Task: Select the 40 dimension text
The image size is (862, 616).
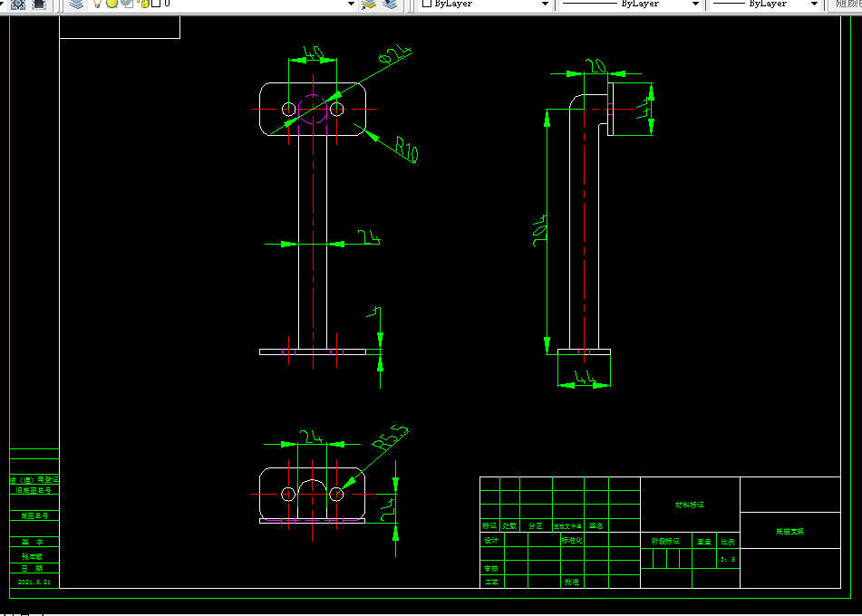Action: 314,53
